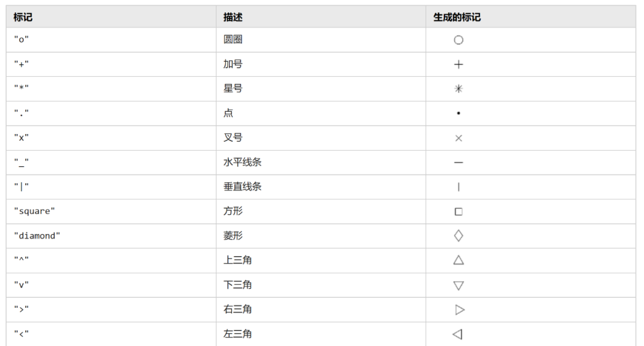
Task: Click the 生成的标记 column header
Action: click(x=457, y=17)
